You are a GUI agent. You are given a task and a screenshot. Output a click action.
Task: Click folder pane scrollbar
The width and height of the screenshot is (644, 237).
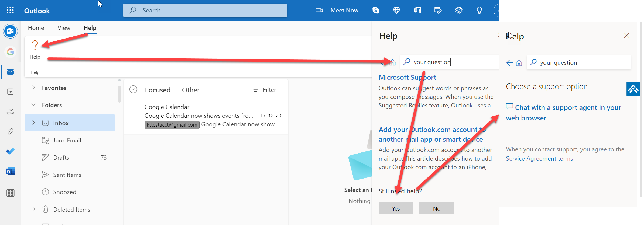pos(119,94)
